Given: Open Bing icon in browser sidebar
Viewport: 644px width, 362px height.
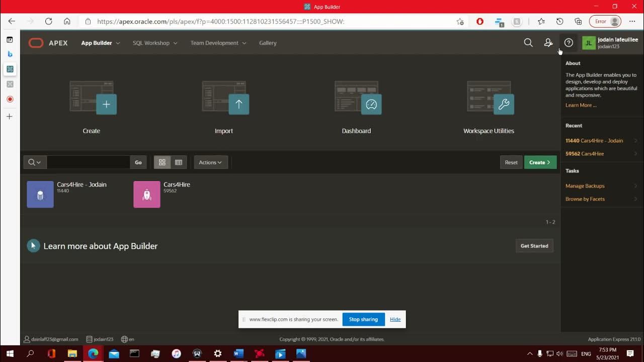Looking at the screenshot, I should (x=10, y=54).
